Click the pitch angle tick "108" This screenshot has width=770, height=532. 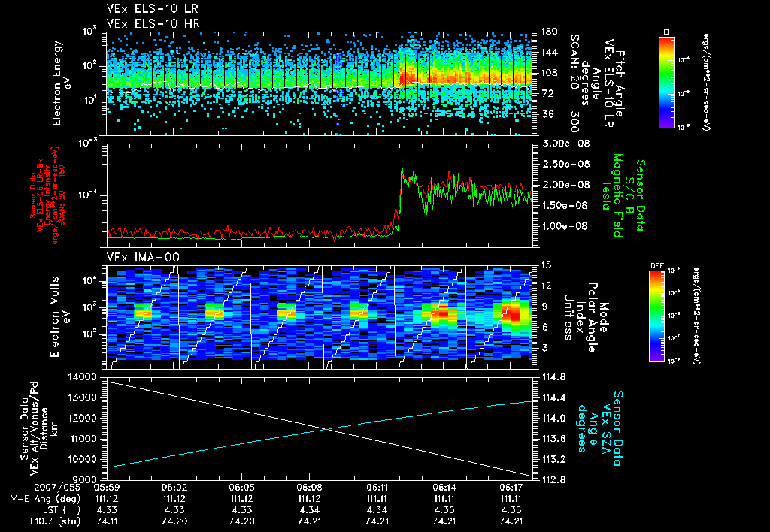[550, 73]
